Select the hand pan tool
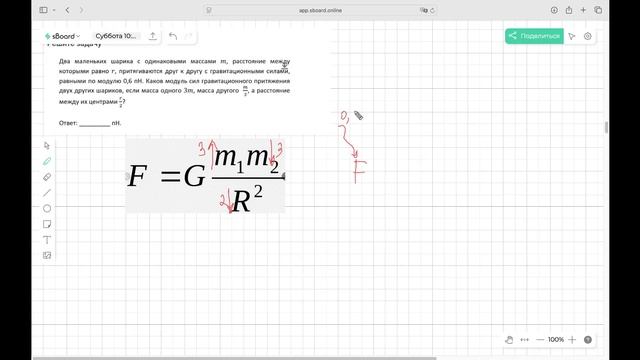 (509, 340)
